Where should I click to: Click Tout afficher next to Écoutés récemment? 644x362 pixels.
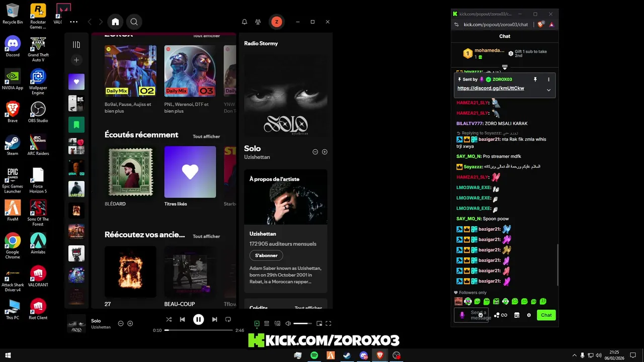pyautogui.click(x=206, y=136)
